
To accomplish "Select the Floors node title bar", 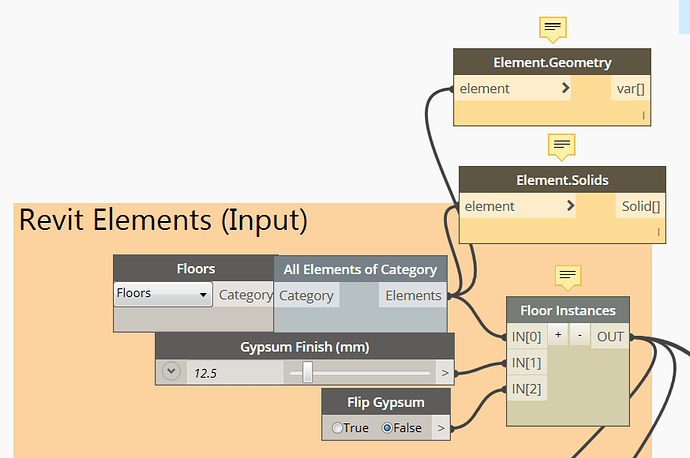I will coord(194,268).
